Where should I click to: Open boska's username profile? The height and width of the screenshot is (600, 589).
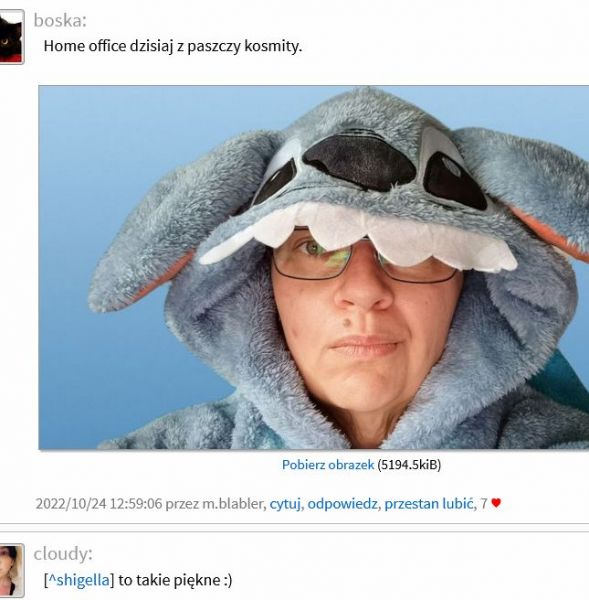point(60,20)
